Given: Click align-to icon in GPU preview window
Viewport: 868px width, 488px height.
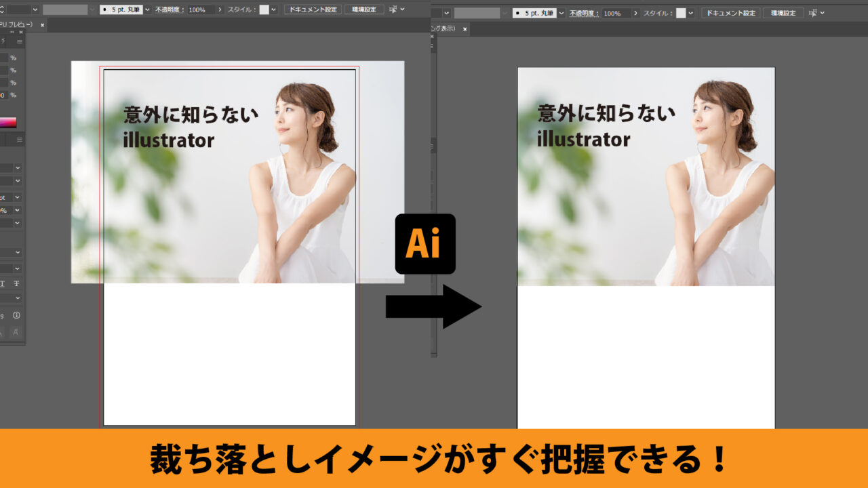Looking at the screenshot, I should pyautogui.click(x=393, y=10).
